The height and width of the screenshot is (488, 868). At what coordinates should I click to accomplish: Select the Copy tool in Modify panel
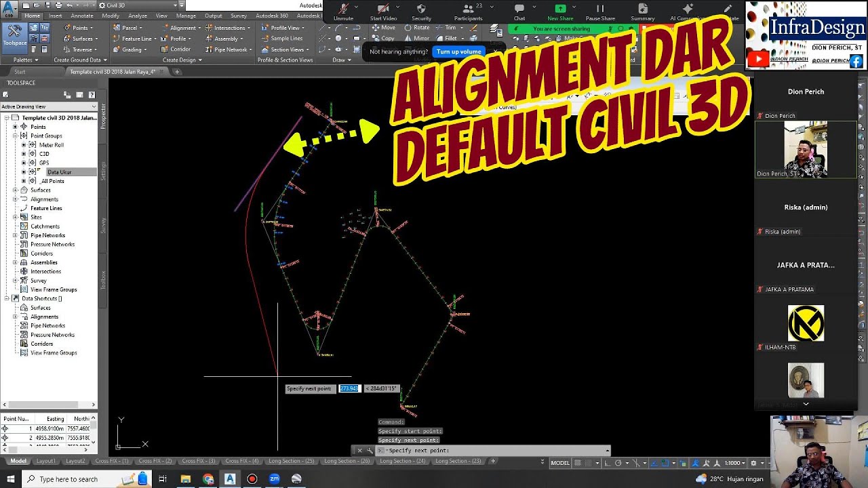tap(383, 39)
